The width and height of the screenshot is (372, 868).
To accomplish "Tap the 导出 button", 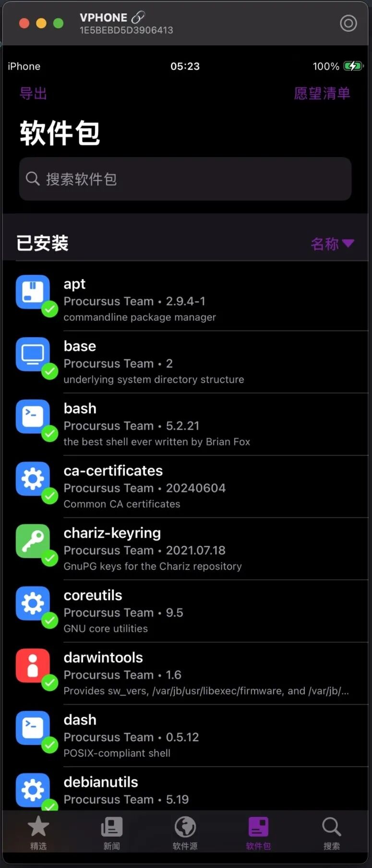I will click(33, 93).
